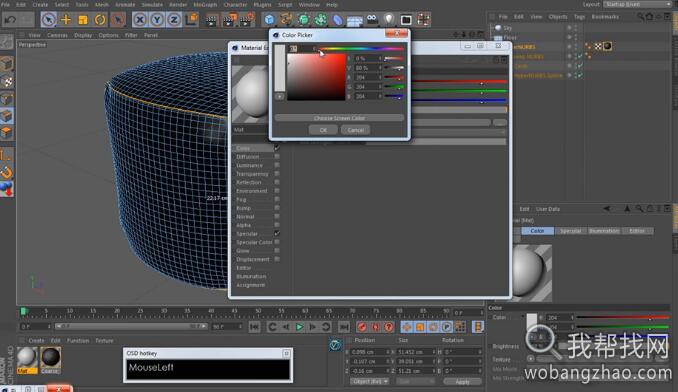Click the red Record Active Objects button
678x392 pixels.
click(362, 327)
